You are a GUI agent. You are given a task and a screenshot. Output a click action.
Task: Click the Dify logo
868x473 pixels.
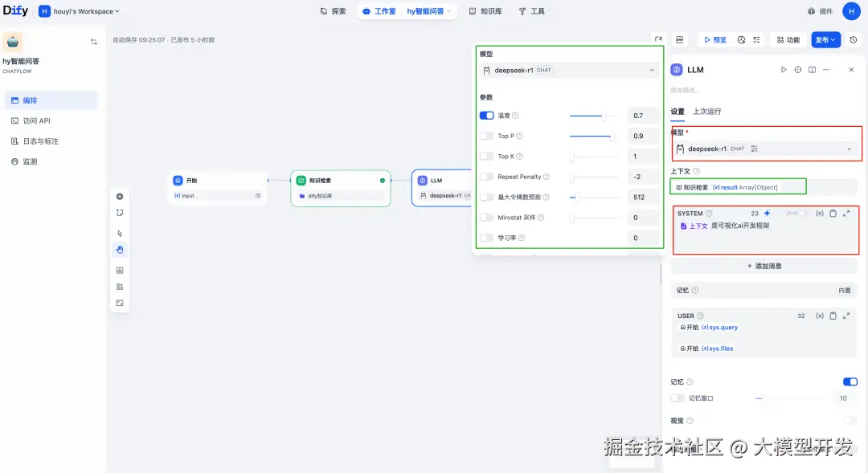[15, 10]
